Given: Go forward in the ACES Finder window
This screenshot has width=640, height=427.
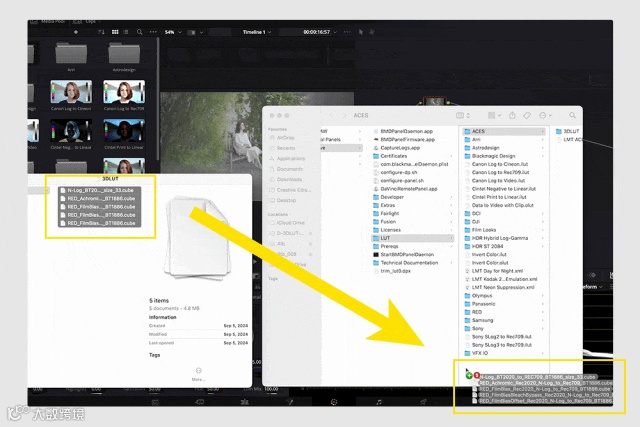Looking at the screenshot, I should click(344, 116).
